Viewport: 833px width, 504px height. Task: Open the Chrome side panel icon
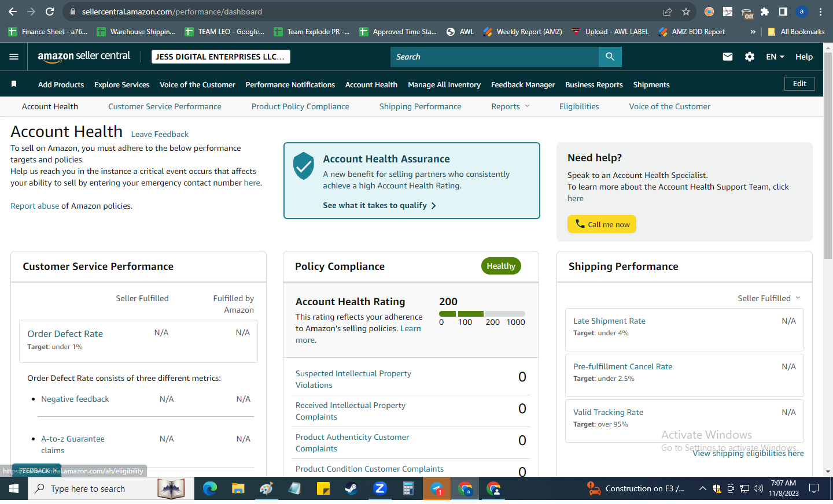click(x=783, y=12)
